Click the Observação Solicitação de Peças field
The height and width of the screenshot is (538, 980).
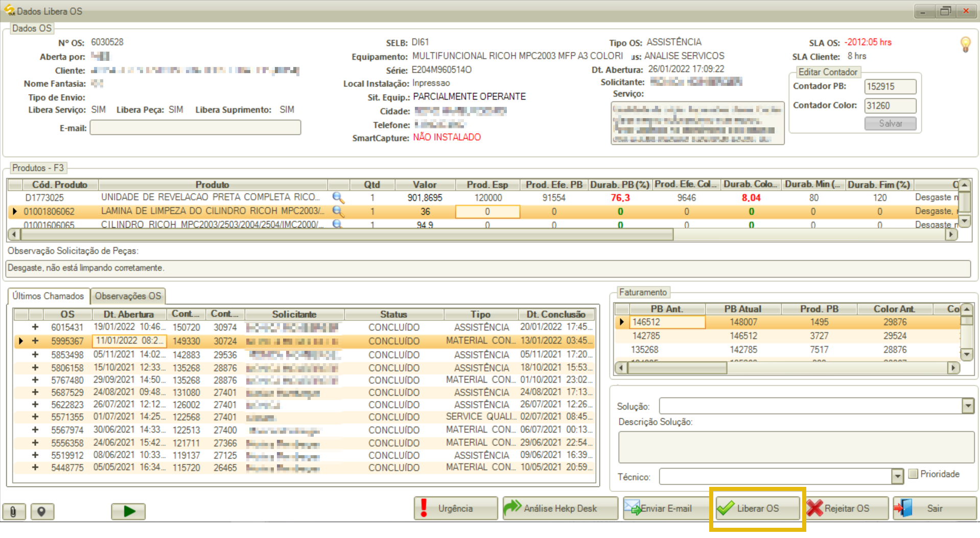click(488, 268)
